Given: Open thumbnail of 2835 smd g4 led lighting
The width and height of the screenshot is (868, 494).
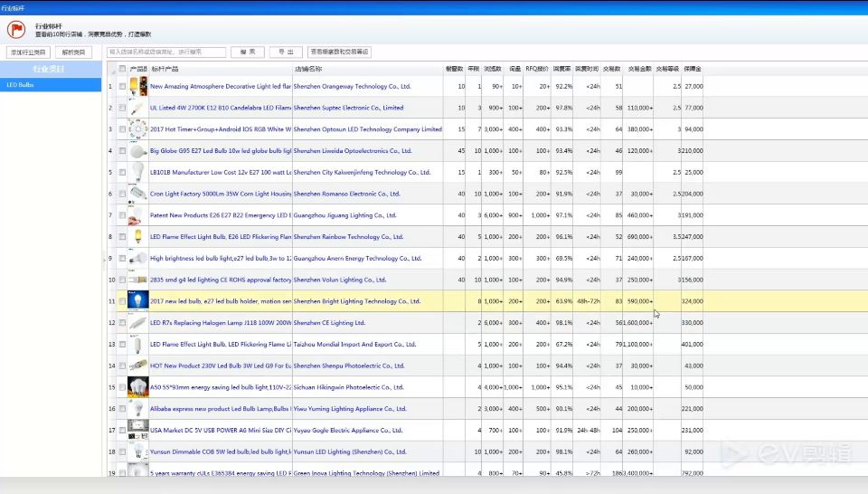Looking at the screenshot, I should (137, 280).
